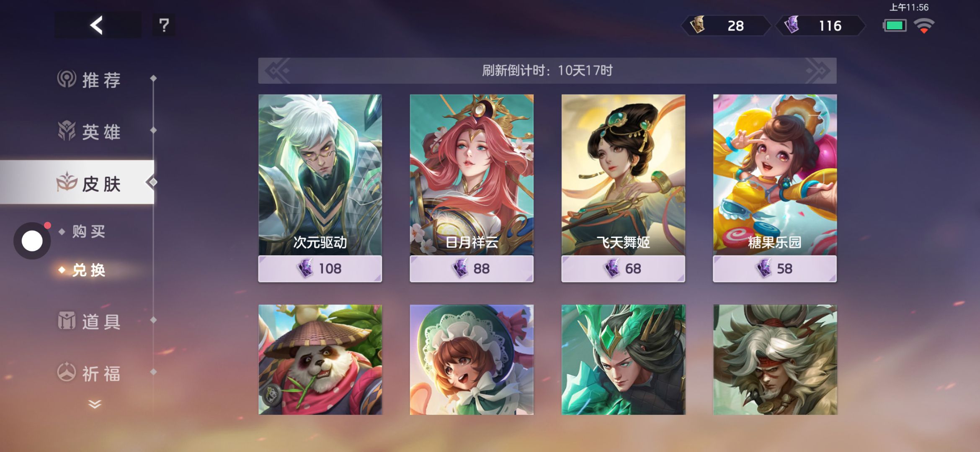
Task: Switch to the 购买 sub-tab
Action: [x=88, y=231]
